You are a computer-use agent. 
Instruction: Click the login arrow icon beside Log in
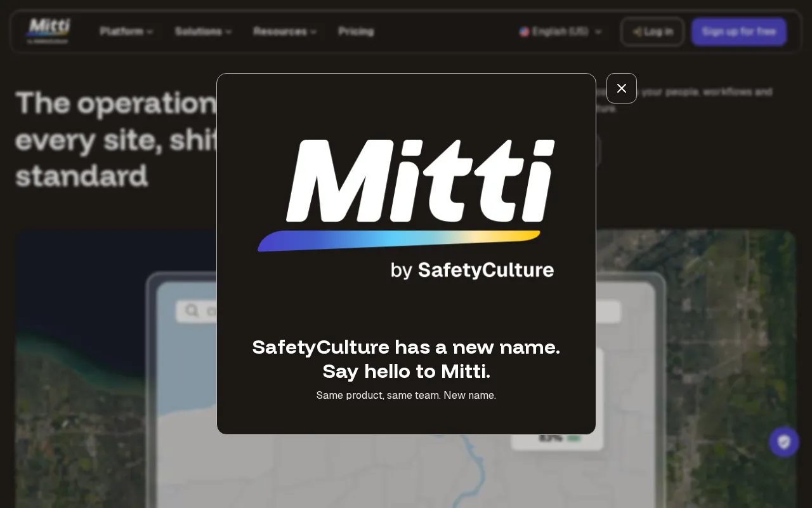click(637, 32)
